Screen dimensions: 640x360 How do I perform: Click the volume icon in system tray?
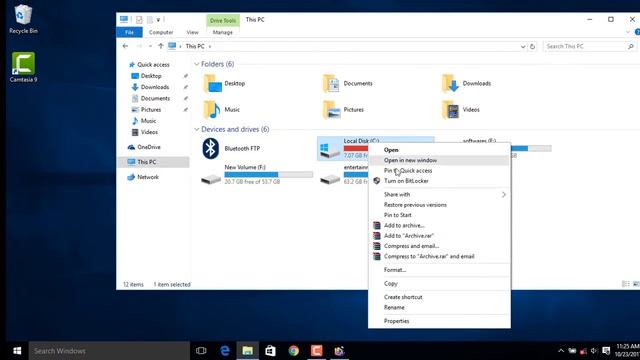coord(594,351)
